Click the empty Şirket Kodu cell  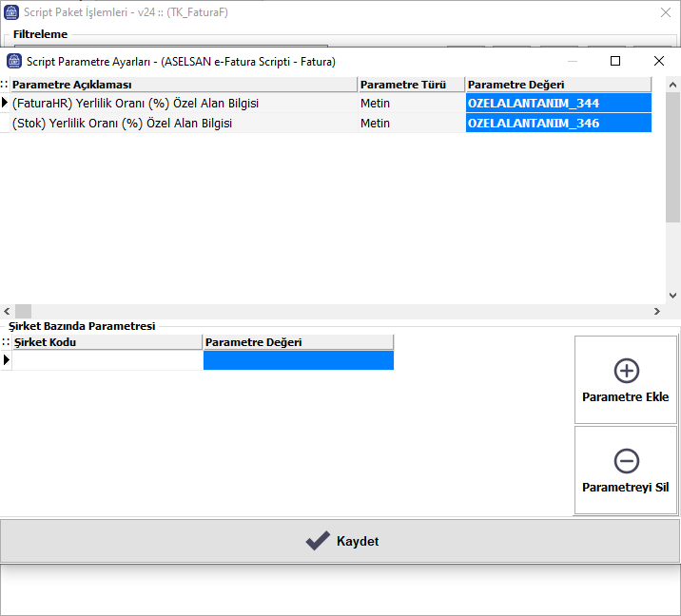pos(105,360)
